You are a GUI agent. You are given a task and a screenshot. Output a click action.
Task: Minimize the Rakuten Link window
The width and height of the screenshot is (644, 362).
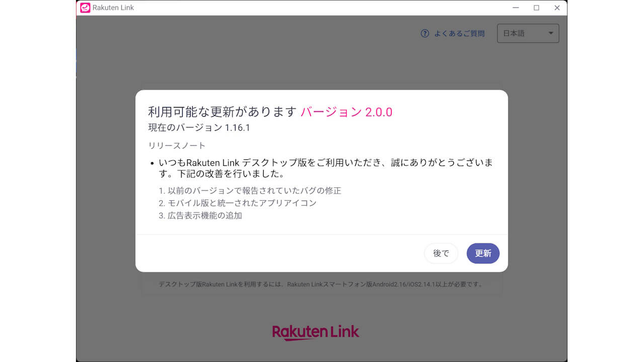pos(516,8)
